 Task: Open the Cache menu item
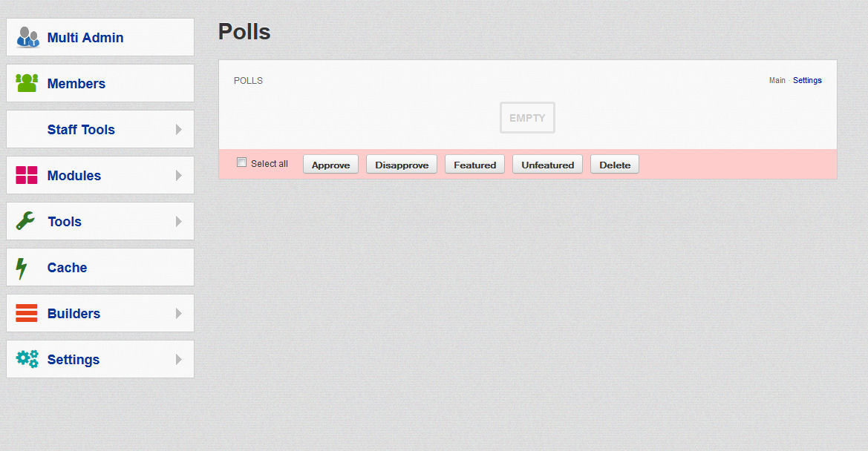(x=67, y=268)
